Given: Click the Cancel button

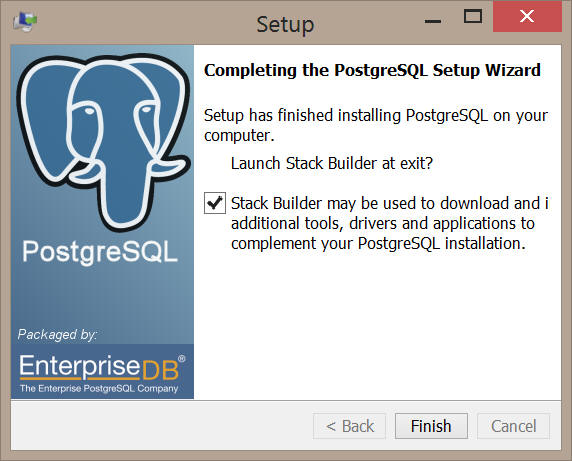Looking at the screenshot, I should (513, 426).
